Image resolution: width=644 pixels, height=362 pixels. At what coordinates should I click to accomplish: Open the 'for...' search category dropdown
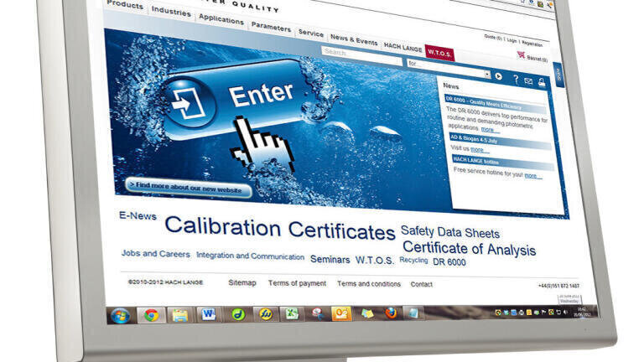click(448, 69)
